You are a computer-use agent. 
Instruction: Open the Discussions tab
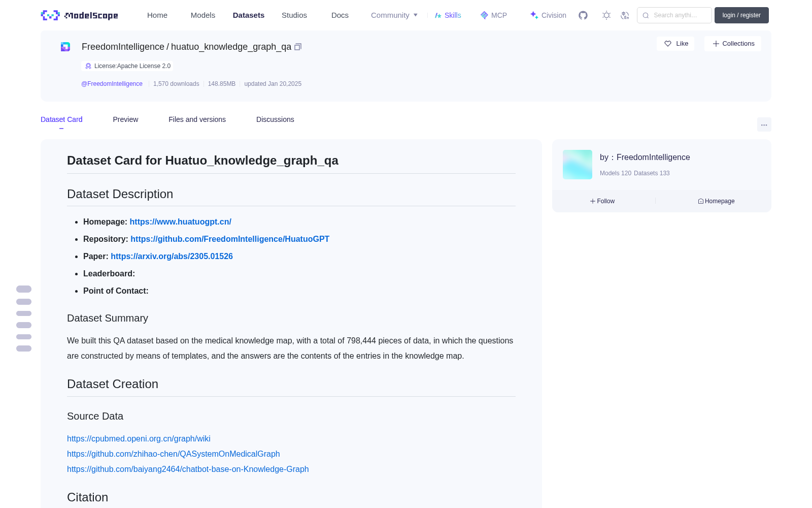275,119
